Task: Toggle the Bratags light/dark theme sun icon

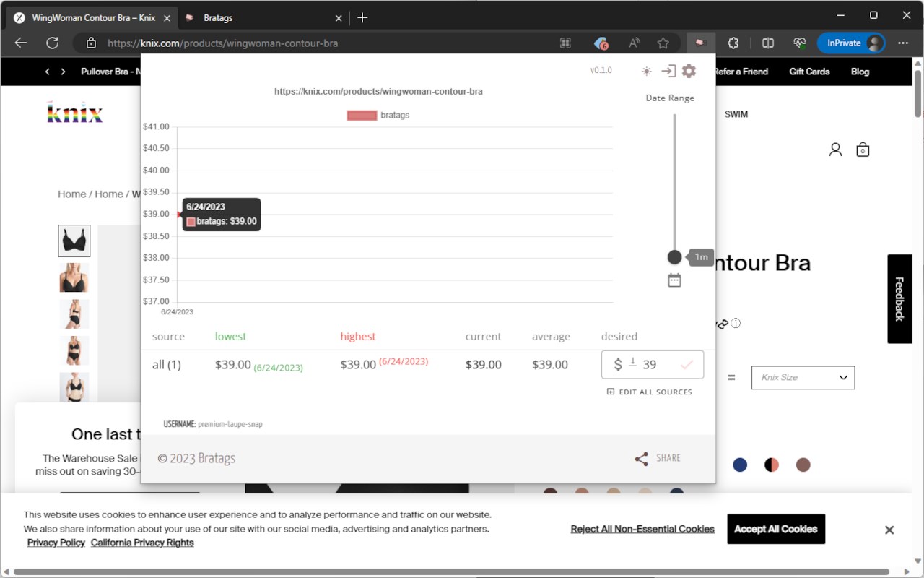Action: [646, 71]
